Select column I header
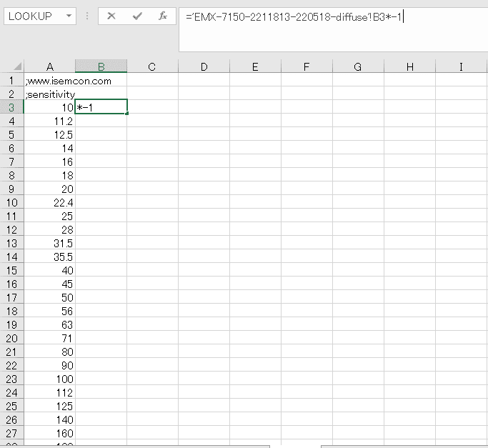 pyautogui.click(x=461, y=66)
